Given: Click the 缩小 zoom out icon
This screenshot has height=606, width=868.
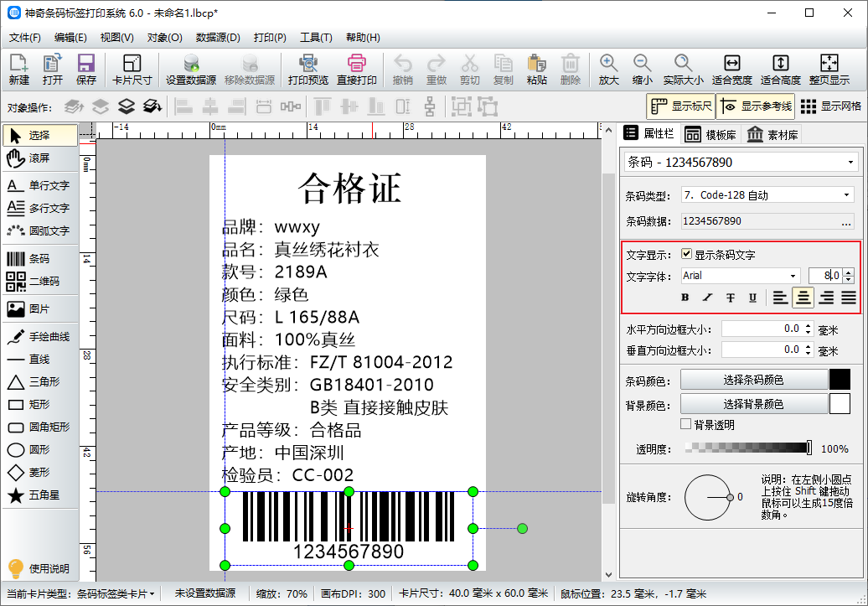Looking at the screenshot, I should coord(642,70).
